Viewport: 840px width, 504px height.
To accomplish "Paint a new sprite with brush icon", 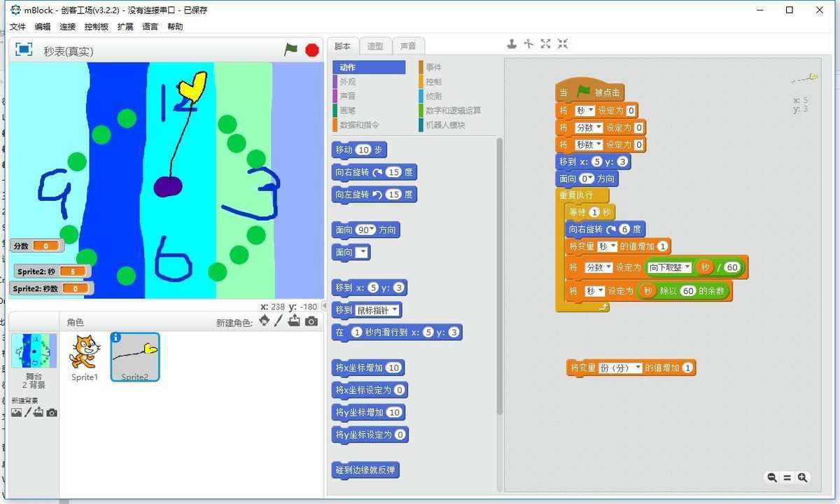I will tap(278, 321).
